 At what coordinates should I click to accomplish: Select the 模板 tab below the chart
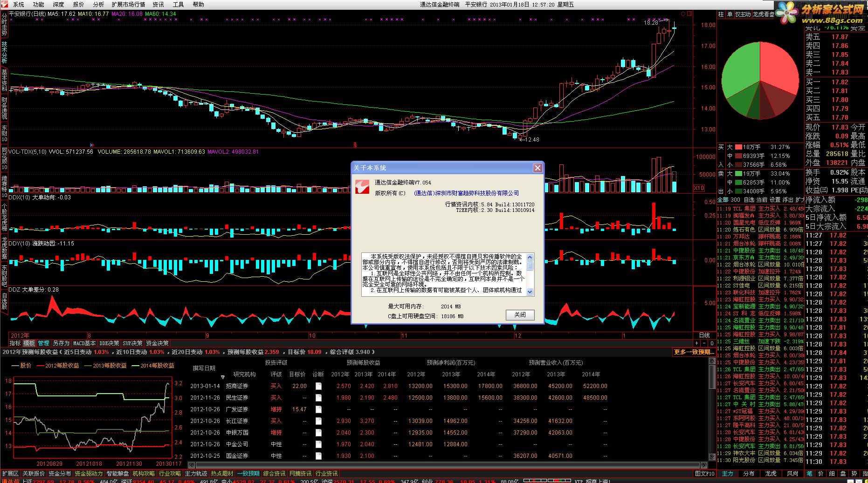coord(29,343)
